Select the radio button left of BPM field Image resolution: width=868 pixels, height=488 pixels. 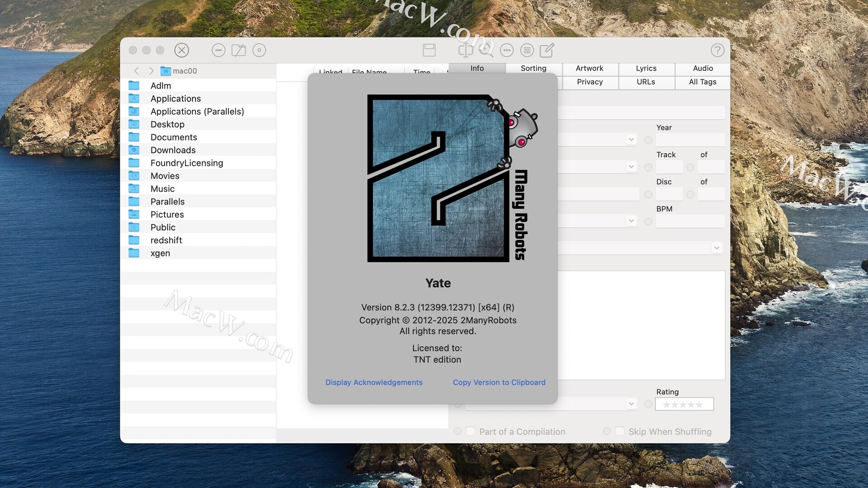[648, 221]
